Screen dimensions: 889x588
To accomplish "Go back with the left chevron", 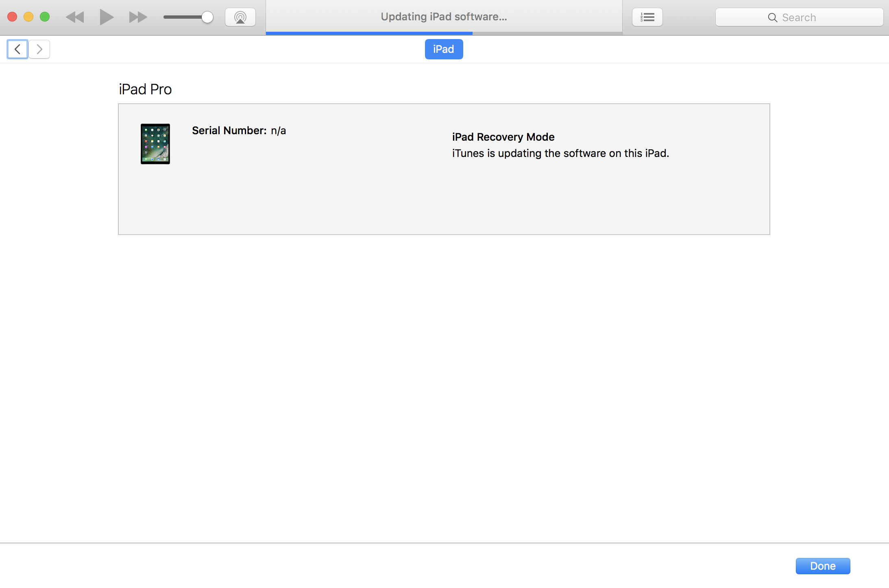I will tap(17, 49).
